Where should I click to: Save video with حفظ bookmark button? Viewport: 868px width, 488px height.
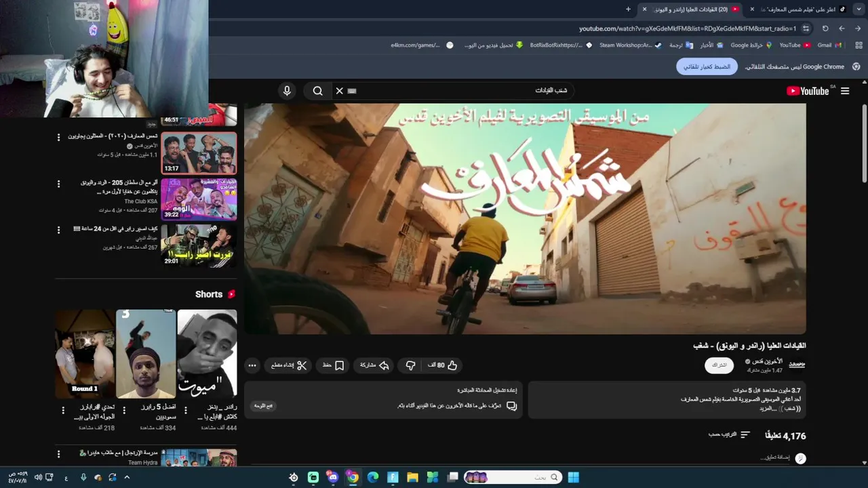(x=333, y=365)
